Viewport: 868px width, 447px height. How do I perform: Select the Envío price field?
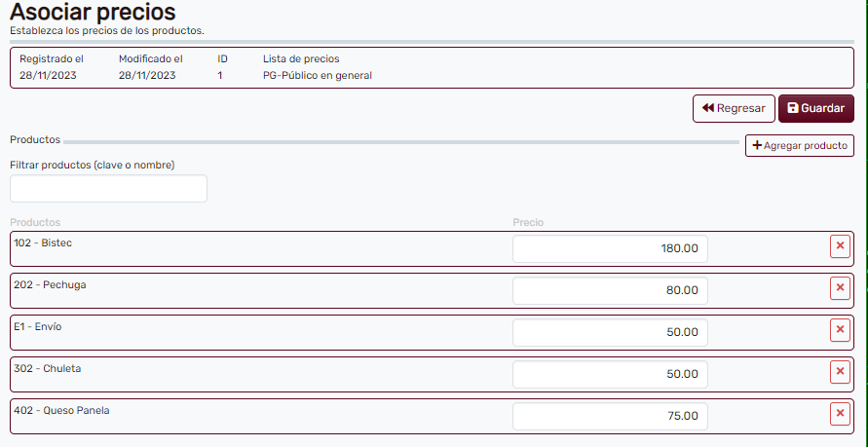(x=610, y=332)
